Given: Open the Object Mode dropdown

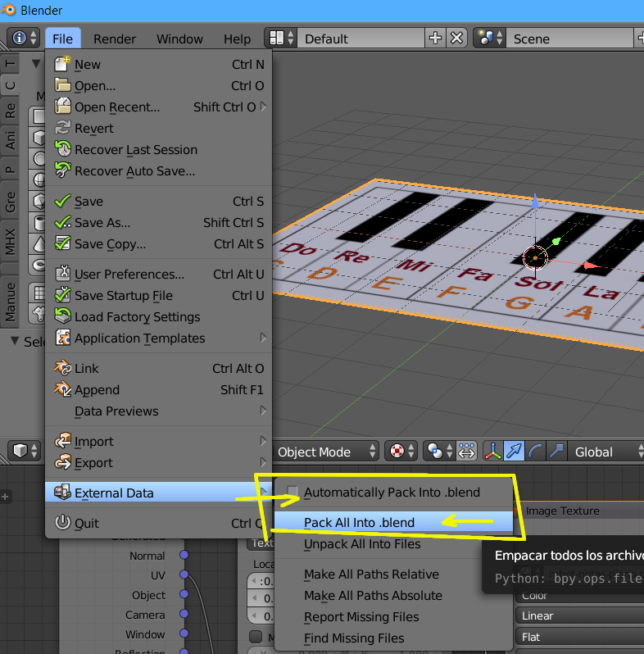Looking at the screenshot, I should point(326,452).
